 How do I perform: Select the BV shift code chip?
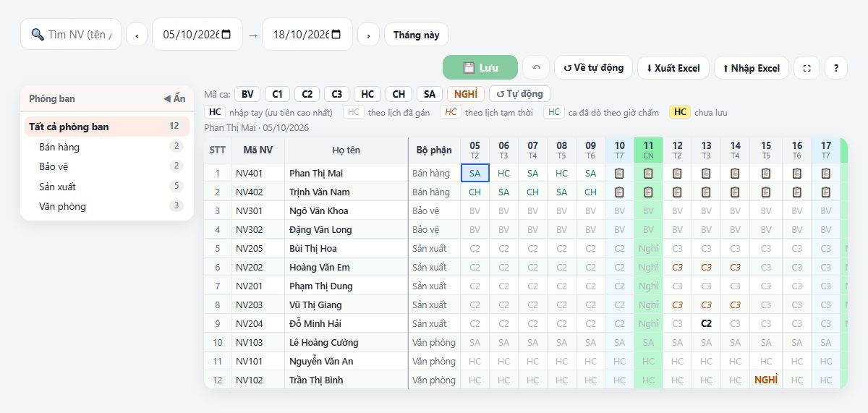(247, 94)
